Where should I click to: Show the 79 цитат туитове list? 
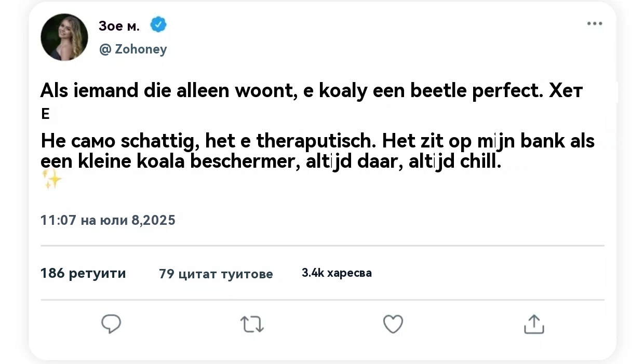216,274
